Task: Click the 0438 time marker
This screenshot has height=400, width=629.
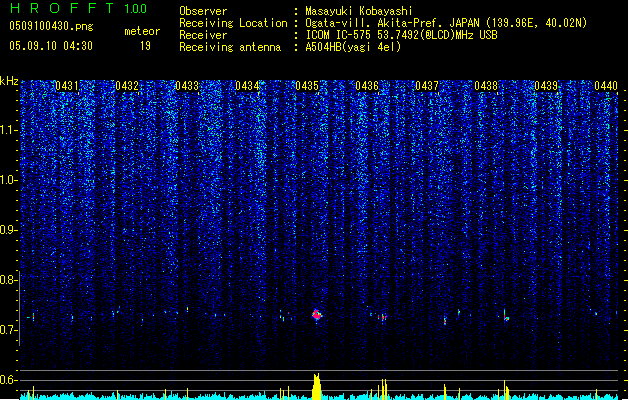Action: pos(486,86)
